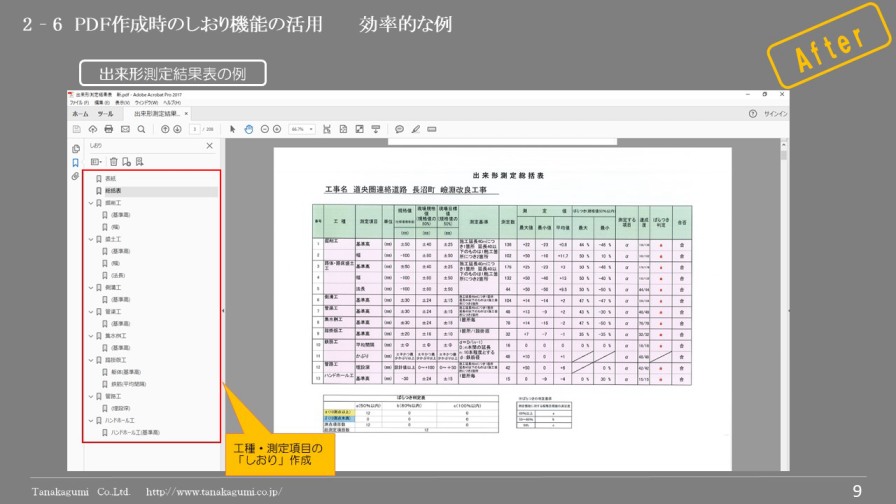Viewport: 896px width, 504px height.
Task: Delete bookmark using trash icon
Action: pos(113,161)
